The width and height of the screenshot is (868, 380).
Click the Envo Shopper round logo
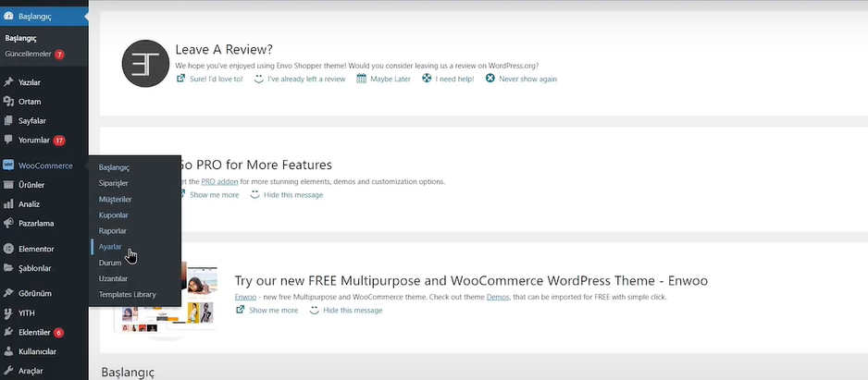[x=145, y=63]
